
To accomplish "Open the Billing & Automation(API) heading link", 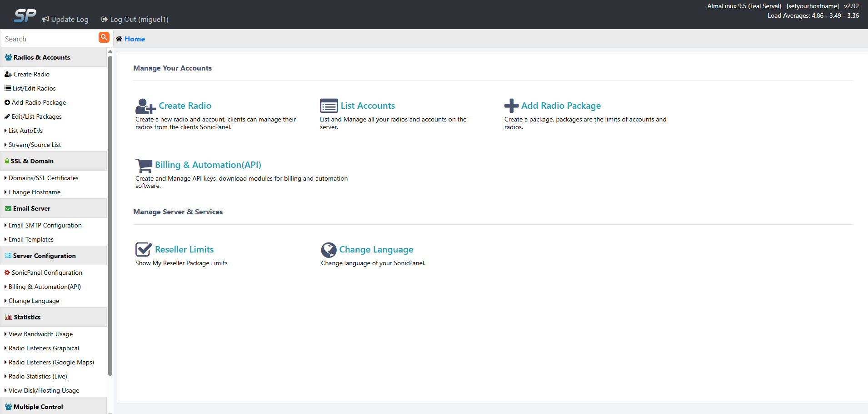I will pos(208,165).
